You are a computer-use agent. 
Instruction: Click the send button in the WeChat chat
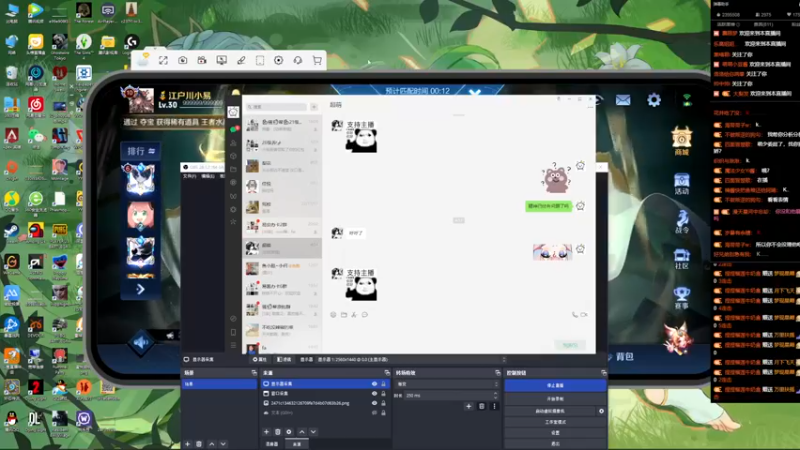click(570, 345)
